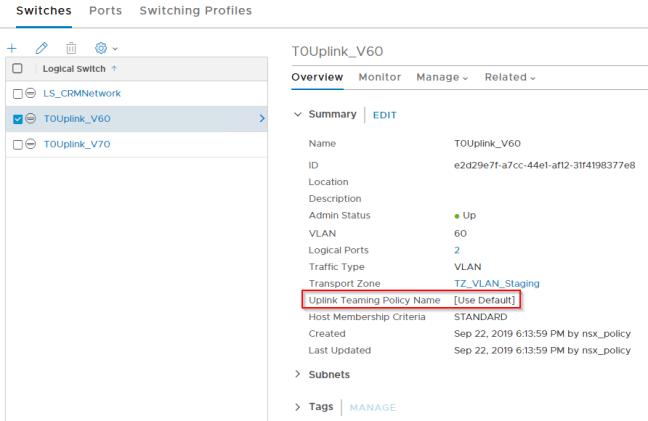Expand the Subnets section
The image size is (648, 421).
(x=297, y=375)
